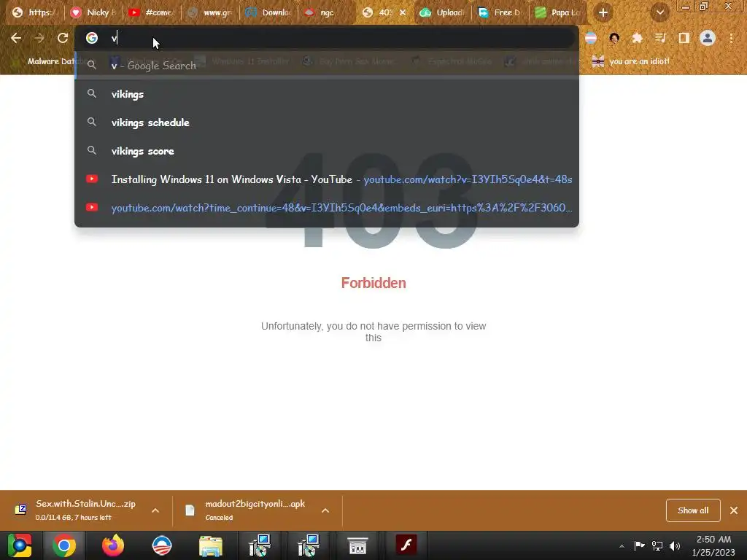
Task: Click the face avatar extension icon
Action: (x=614, y=38)
